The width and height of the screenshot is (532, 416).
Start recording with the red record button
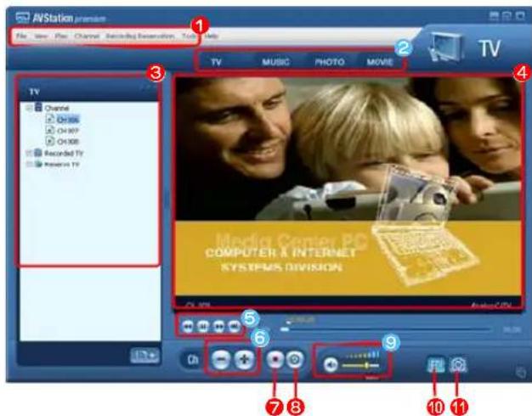coord(274,360)
